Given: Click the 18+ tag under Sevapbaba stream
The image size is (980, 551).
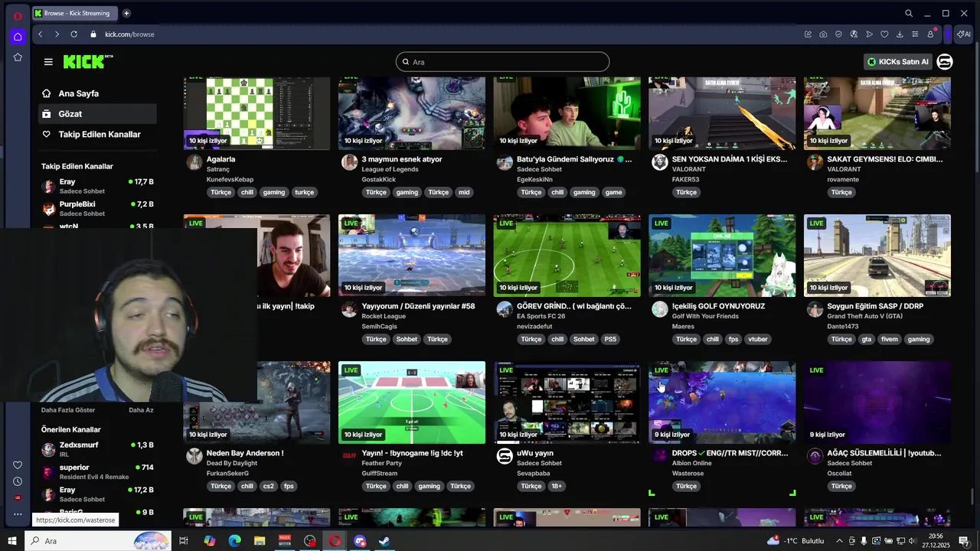Looking at the screenshot, I should click(557, 486).
